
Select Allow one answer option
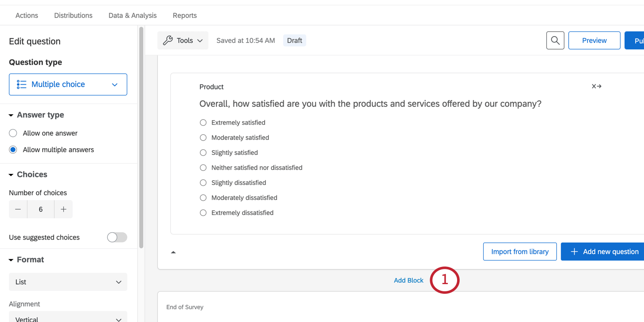click(x=13, y=133)
